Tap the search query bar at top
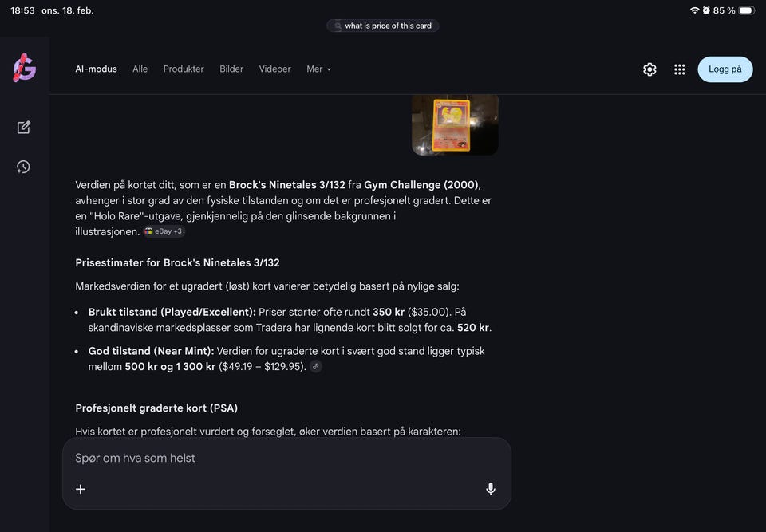The width and height of the screenshot is (766, 532). [x=383, y=26]
